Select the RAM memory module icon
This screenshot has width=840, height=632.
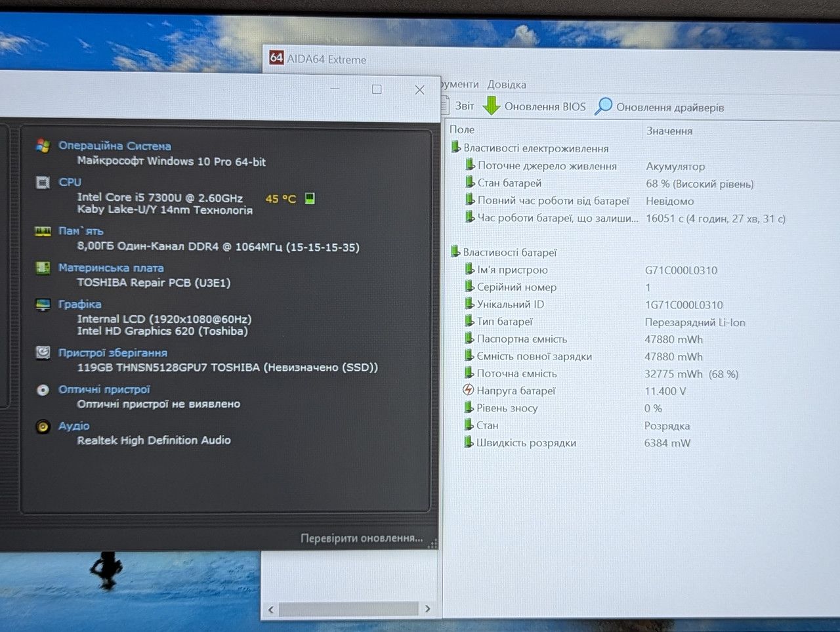coord(43,231)
